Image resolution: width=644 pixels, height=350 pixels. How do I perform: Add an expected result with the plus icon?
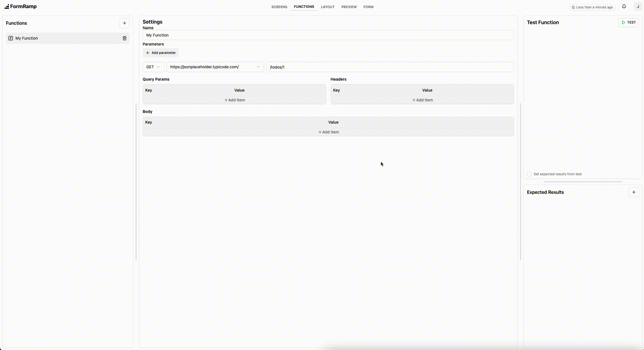pos(634,192)
